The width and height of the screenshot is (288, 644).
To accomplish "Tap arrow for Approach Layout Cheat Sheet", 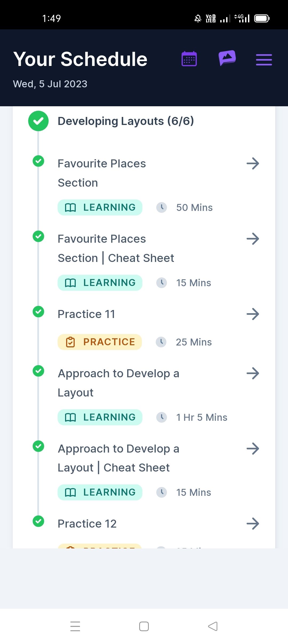I will [x=253, y=449].
